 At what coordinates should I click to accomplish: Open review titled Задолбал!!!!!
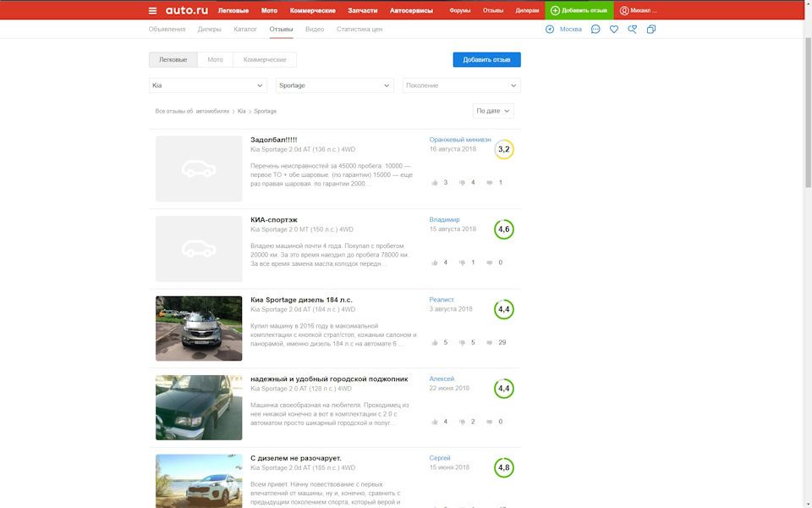click(x=273, y=140)
